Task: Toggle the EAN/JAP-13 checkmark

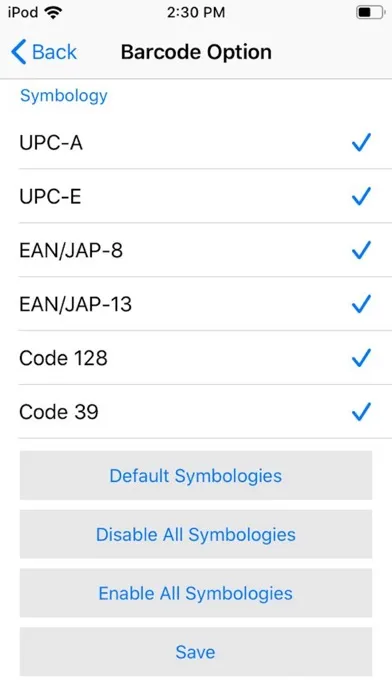Action: [x=361, y=304]
